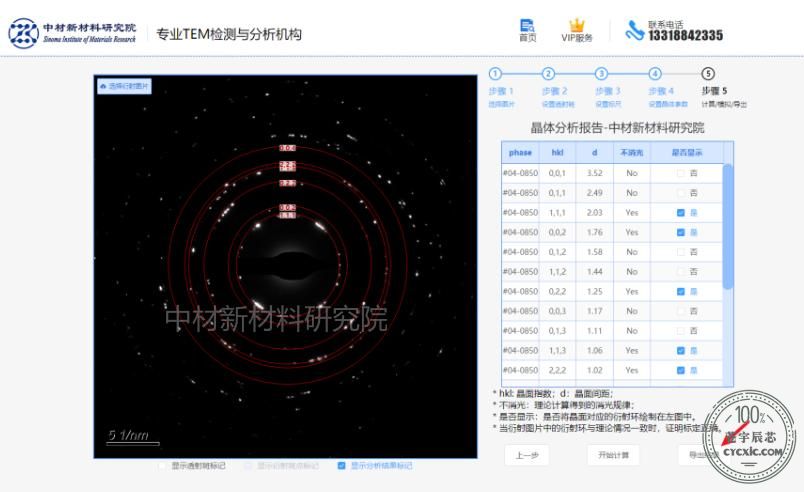Click the 专业TEM检测与分析机构 header text

point(229,34)
